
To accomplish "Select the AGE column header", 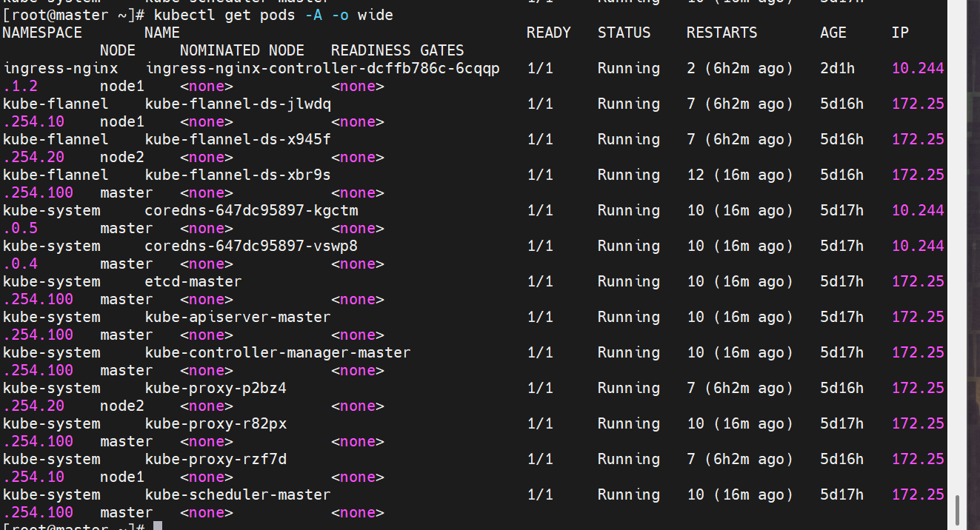I will point(833,33).
